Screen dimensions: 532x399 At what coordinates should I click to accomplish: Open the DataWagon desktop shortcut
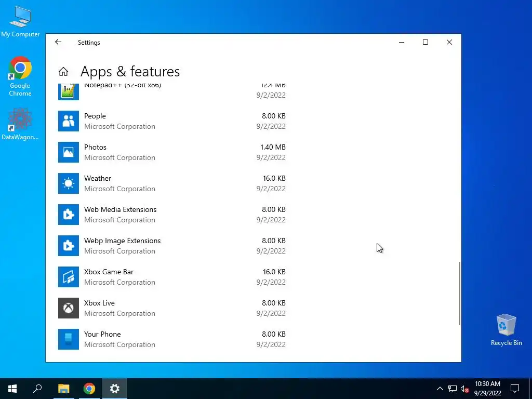coord(20,124)
